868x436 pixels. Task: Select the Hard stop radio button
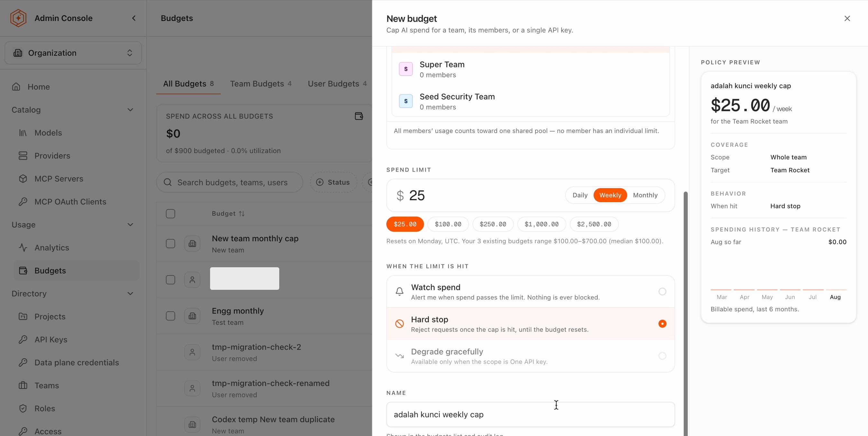tap(662, 324)
